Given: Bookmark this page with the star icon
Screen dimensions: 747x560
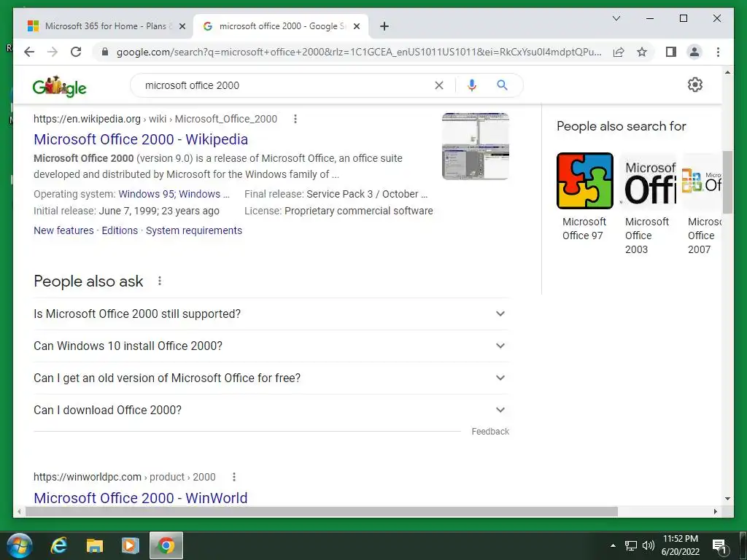Looking at the screenshot, I should 642,52.
